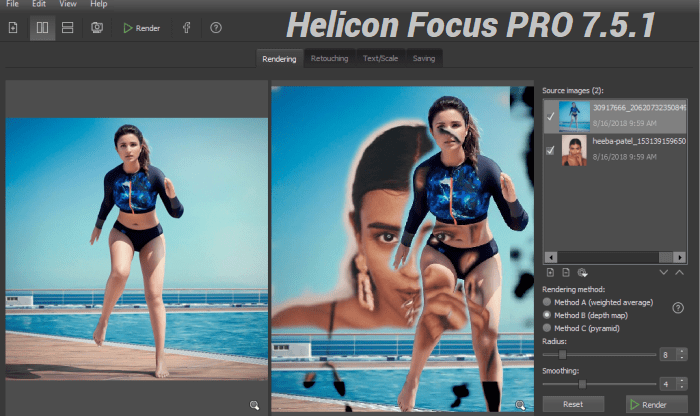700x416 pixels.
Task: Select the beach photo thumbnail in source list
Action: click(x=574, y=116)
